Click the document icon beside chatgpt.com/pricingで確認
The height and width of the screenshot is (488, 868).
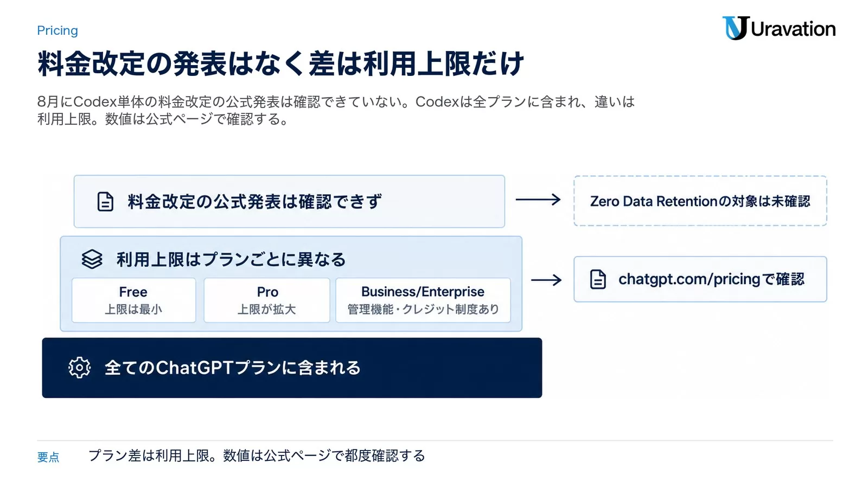point(598,279)
